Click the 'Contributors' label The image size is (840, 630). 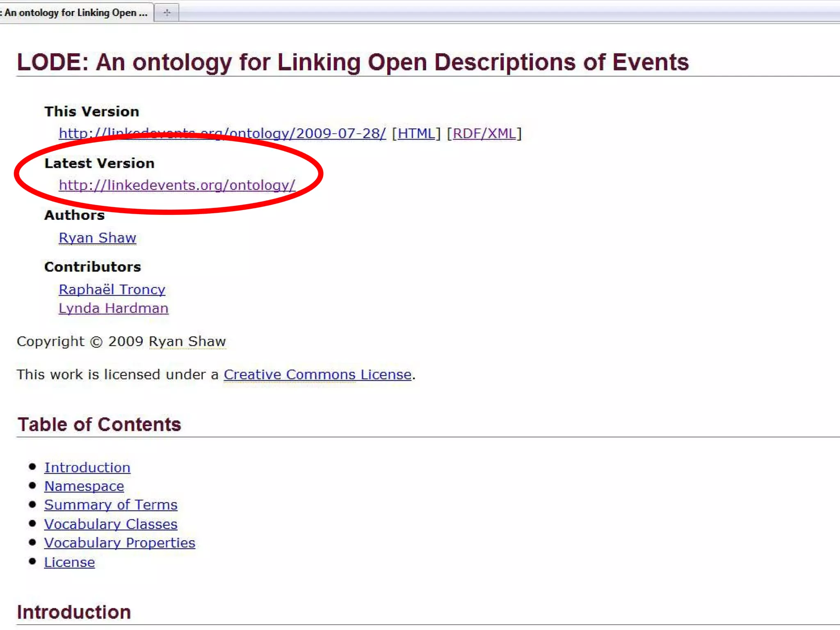pyautogui.click(x=93, y=267)
